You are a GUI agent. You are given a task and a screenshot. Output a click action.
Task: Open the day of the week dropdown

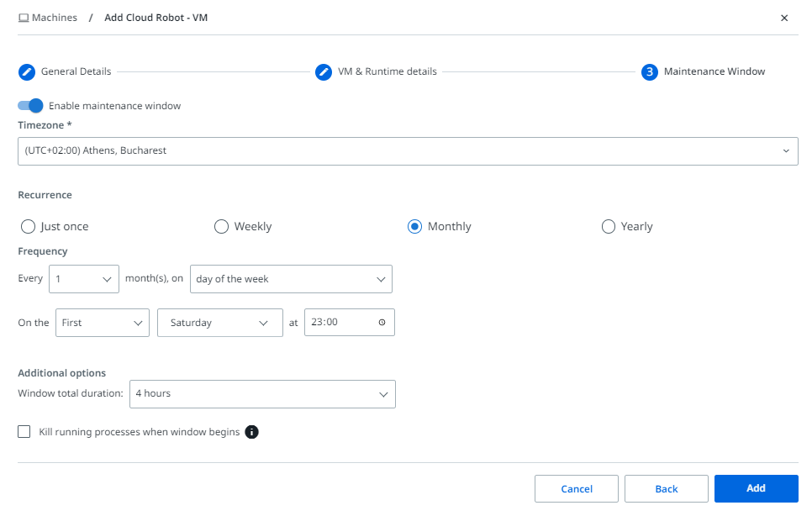click(291, 279)
